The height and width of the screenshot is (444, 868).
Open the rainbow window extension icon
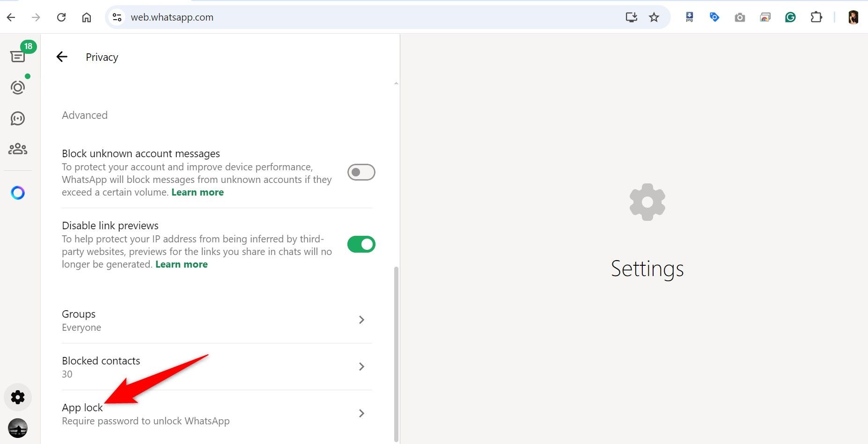pos(765,17)
